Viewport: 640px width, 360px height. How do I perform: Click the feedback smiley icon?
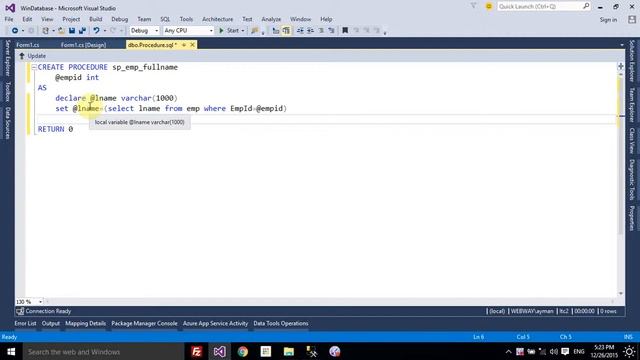[x=489, y=7]
